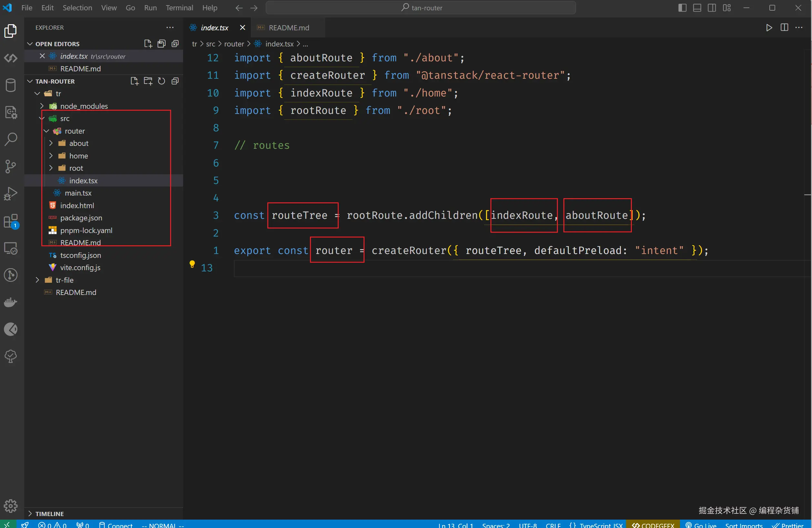The height and width of the screenshot is (528, 812).
Task: Open the Remote Explorer view
Action: (x=11, y=249)
